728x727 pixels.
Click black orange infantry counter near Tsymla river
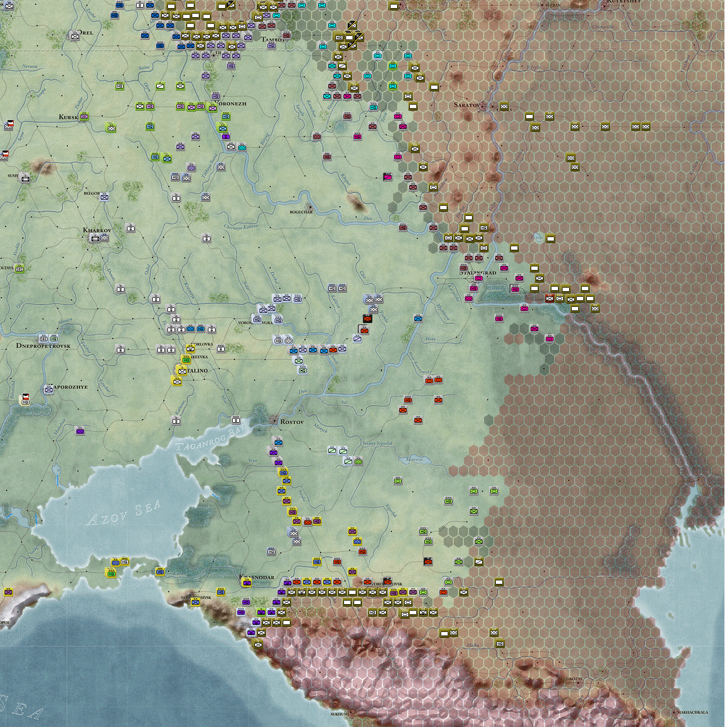coord(367,319)
